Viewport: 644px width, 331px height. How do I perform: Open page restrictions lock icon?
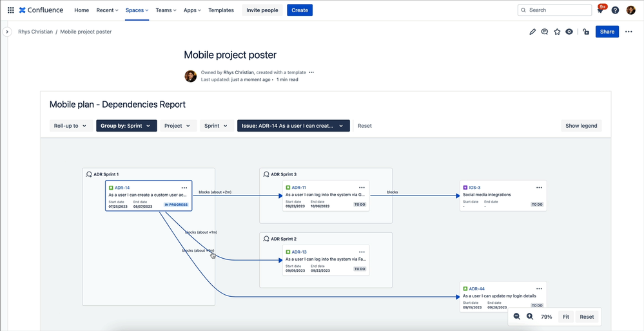pos(586,32)
